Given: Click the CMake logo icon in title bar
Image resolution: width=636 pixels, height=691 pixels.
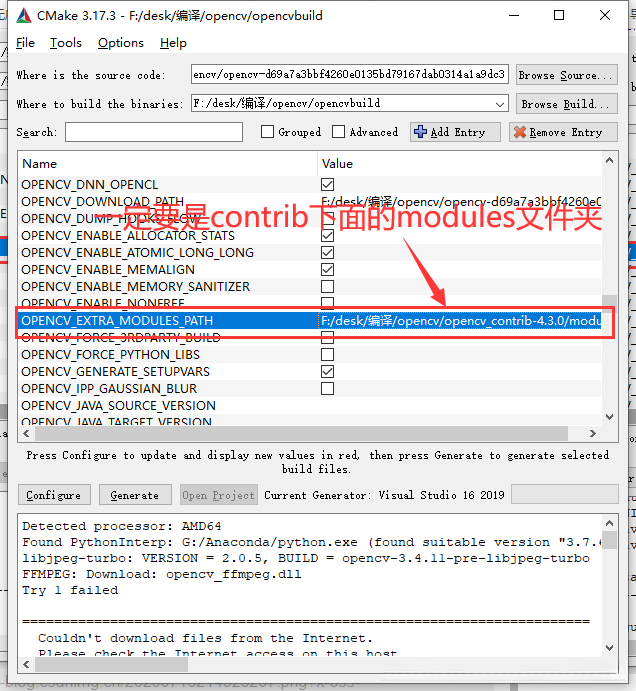Looking at the screenshot, I should click(x=24, y=15).
